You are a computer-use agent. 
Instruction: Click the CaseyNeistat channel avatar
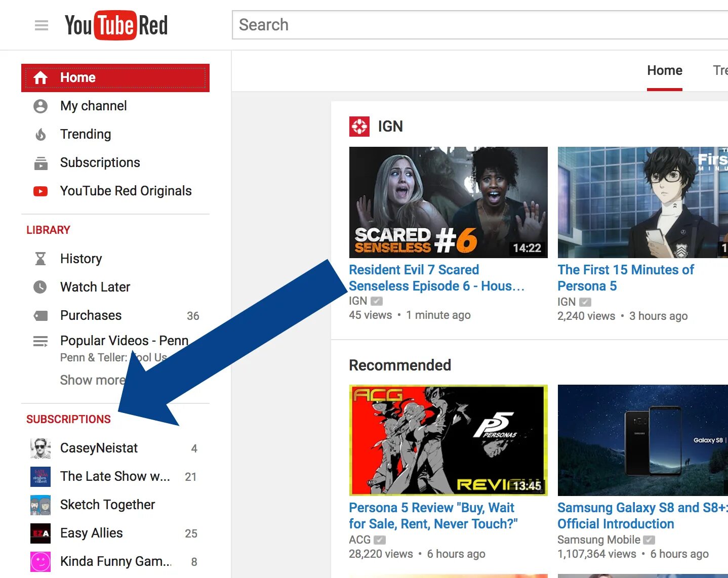41,448
